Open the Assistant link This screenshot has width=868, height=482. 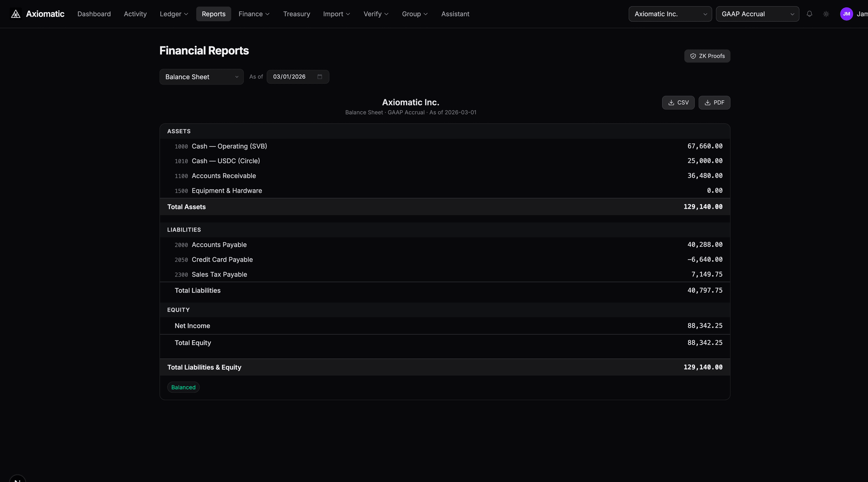coord(455,14)
